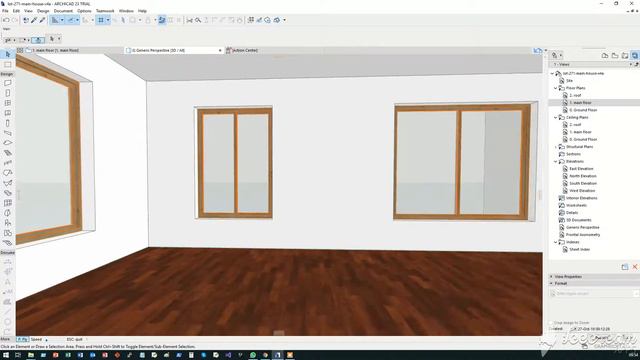Select the Pick Up Parameters eyedropper icon

34,20
